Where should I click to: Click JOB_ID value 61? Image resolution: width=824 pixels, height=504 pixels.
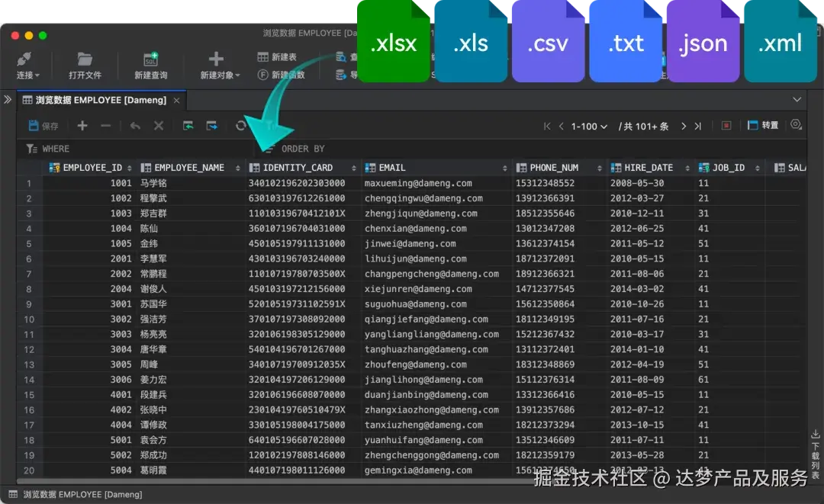[x=703, y=380]
